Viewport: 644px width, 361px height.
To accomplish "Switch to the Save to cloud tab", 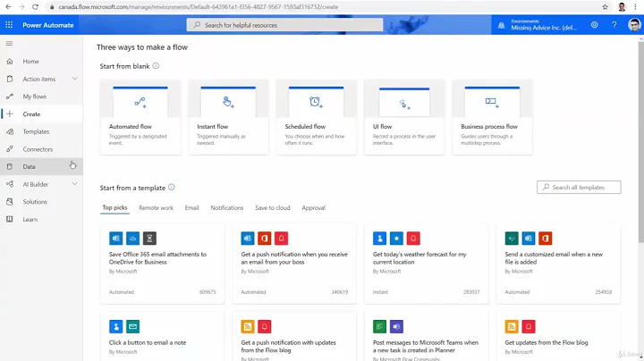I will [273, 208].
